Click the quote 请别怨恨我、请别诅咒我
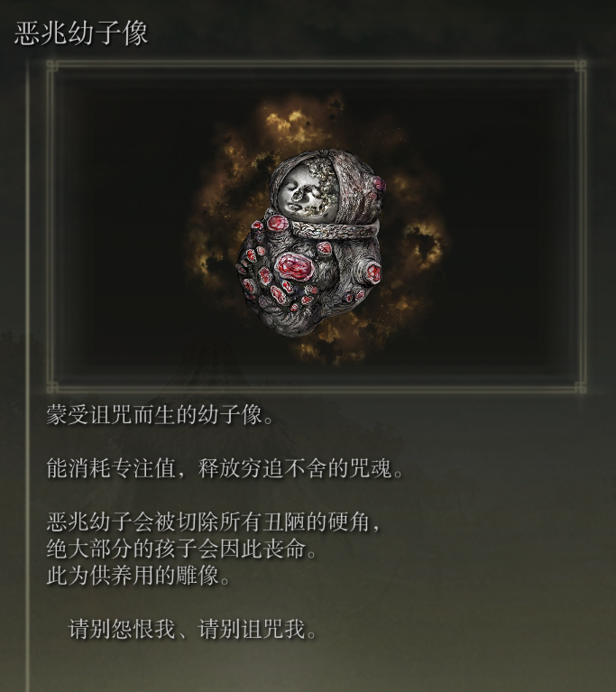 [193, 629]
